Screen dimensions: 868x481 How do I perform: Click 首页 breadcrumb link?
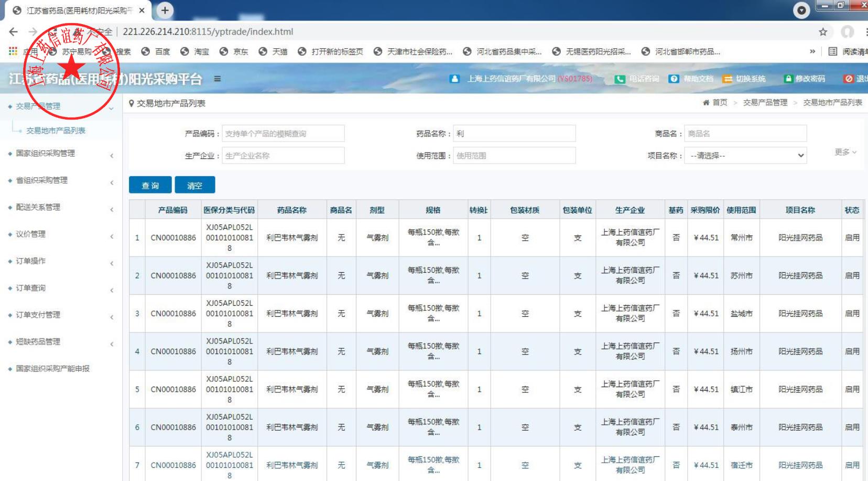click(x=720, y=103)
